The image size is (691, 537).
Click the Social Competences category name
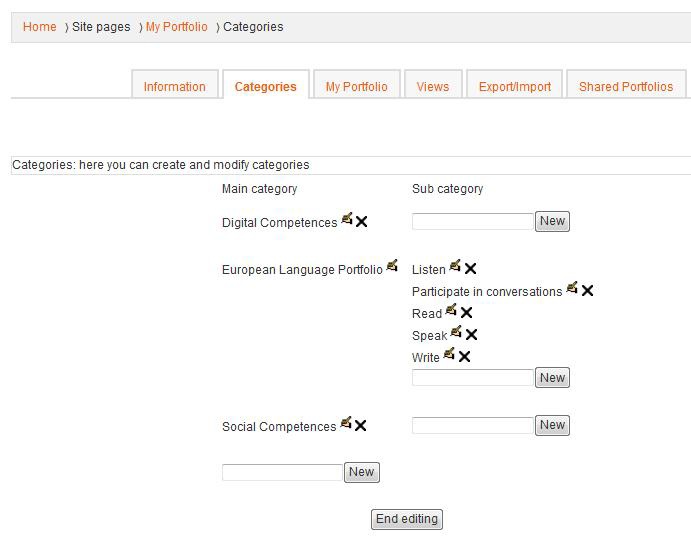pyautogui.click(x=279, y=426)
